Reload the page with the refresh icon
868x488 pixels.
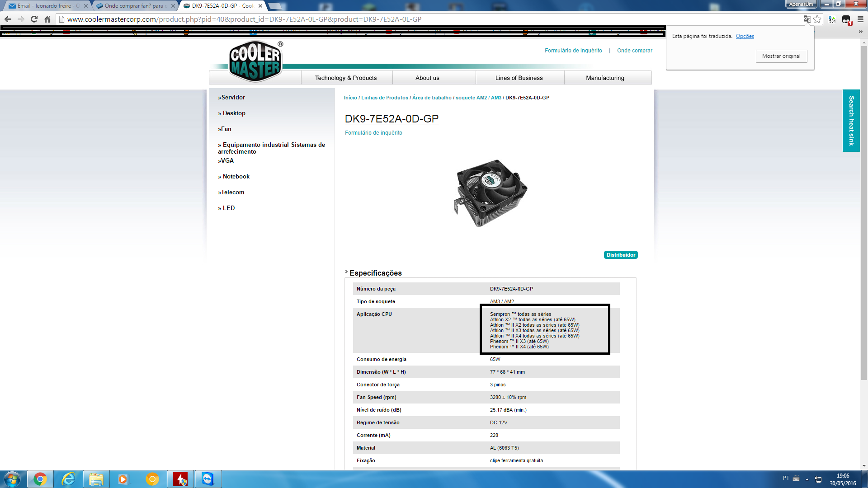(34, 19)
